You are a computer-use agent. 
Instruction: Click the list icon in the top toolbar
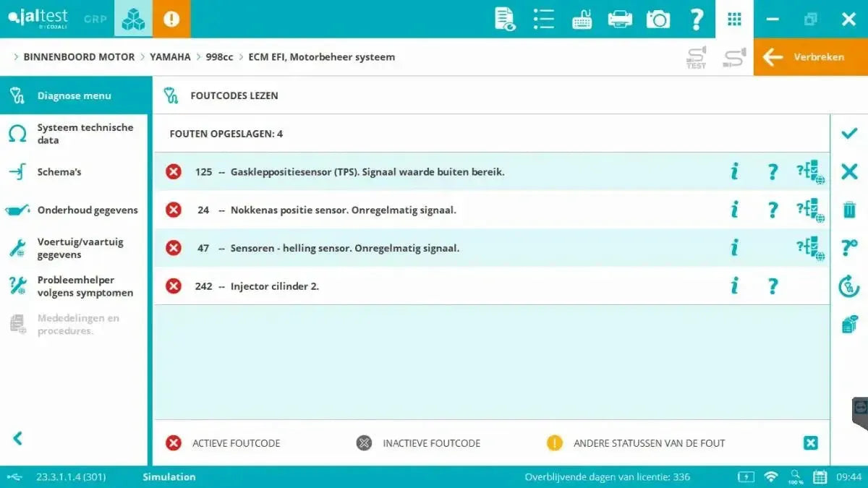click(543, 19)
